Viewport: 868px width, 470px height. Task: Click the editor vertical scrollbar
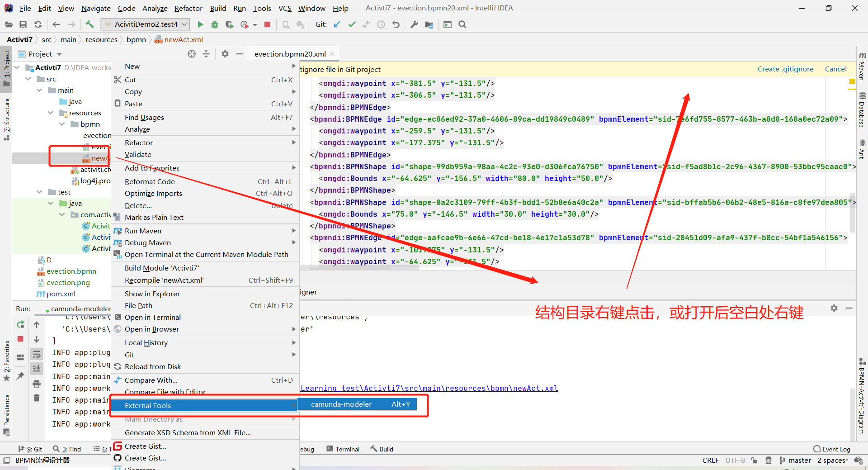point(853,212)
